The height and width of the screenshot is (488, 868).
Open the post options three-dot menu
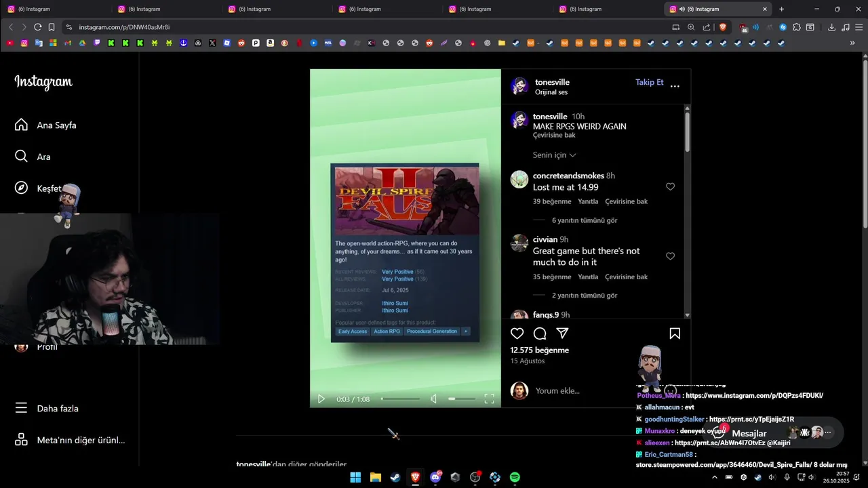pyautogui.click(x=675, y=86)
